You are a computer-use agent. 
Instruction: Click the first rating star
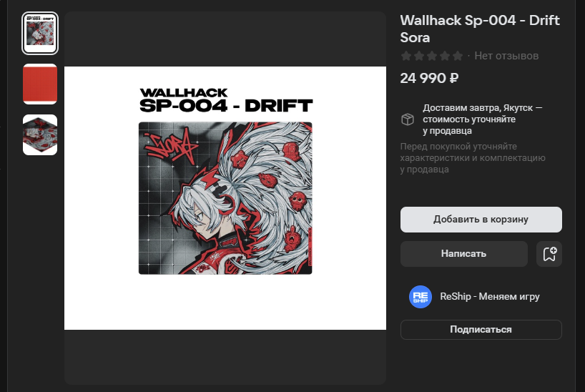point(406,56)
